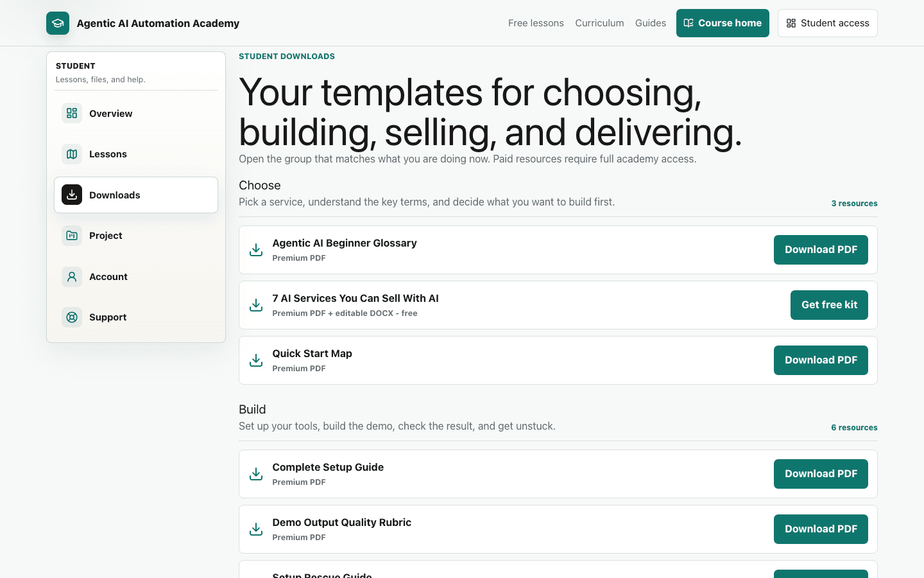Screen dimensions: 924x578
Task: Click the Lessons map icon in sidebar
Action: click(72, 154)
